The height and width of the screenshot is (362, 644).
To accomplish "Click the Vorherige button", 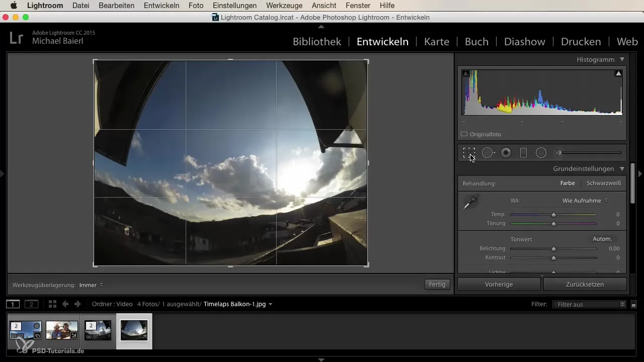I will click(499, 285).
